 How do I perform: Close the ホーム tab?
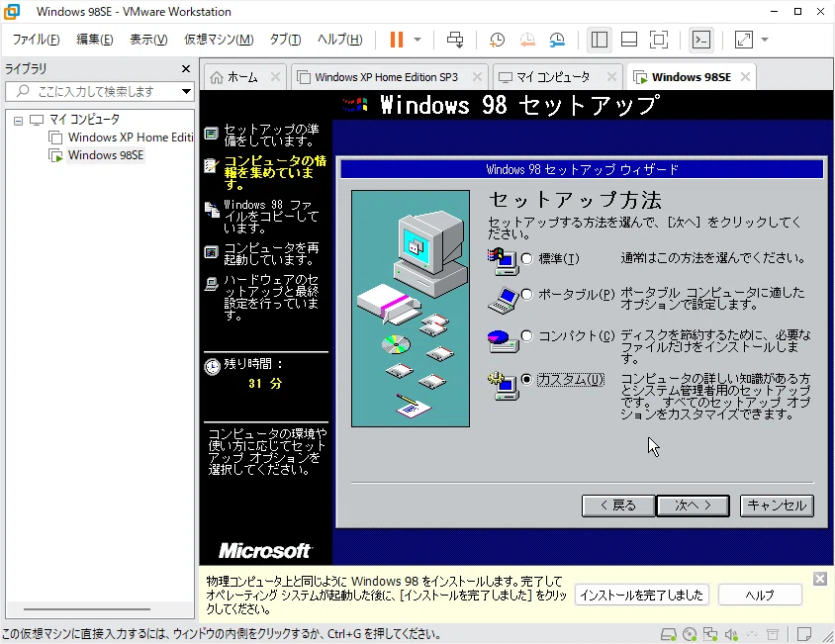click(x=275, y=77)
